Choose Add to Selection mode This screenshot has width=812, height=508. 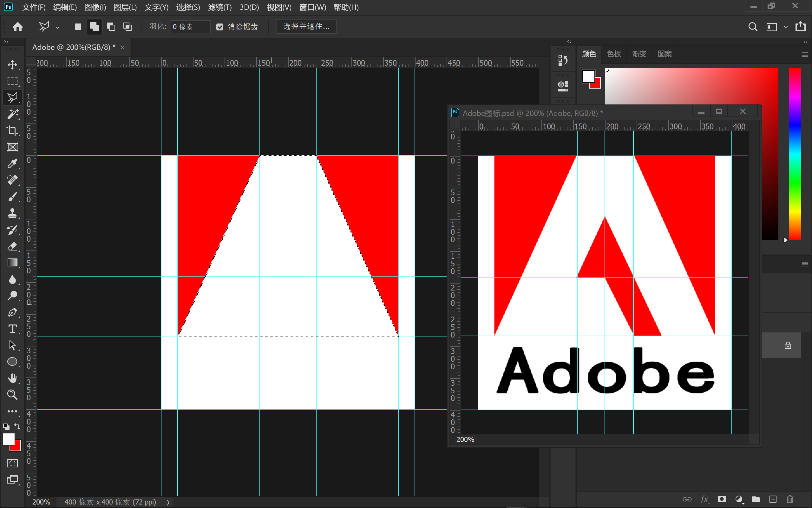pyautogui.click(x=94, y=27)
